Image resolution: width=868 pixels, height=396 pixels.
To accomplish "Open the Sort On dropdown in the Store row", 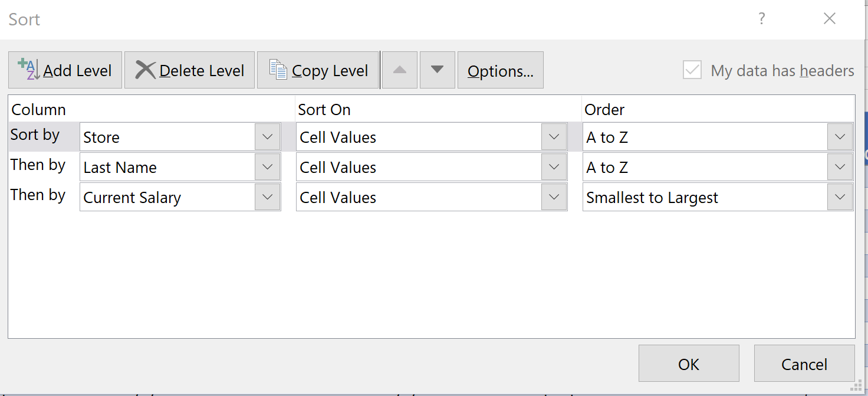I will coord(554,137).
